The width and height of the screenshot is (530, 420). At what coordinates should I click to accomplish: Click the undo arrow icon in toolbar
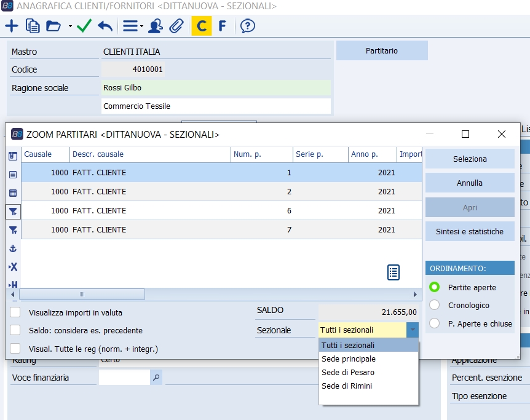tap(105, 26)
